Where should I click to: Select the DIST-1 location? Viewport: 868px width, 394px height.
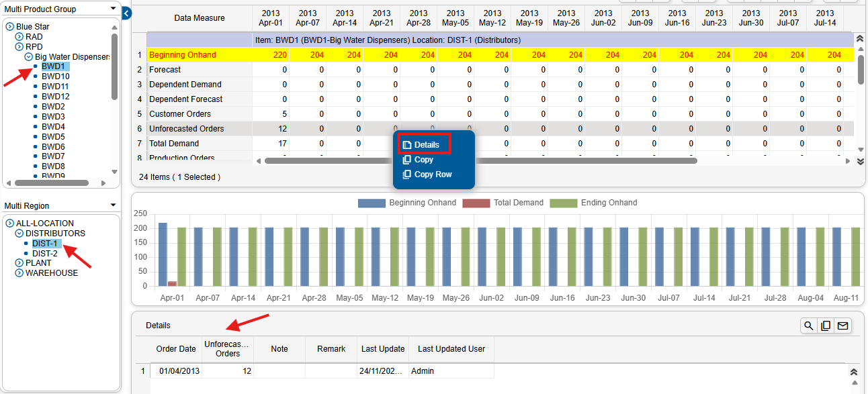pos(46,244)
